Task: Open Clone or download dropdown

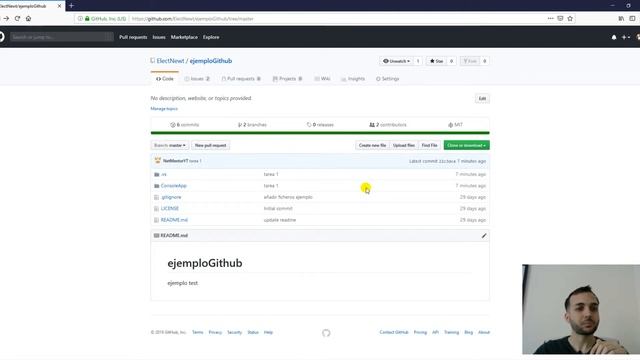Action: [x=467, y=145]
